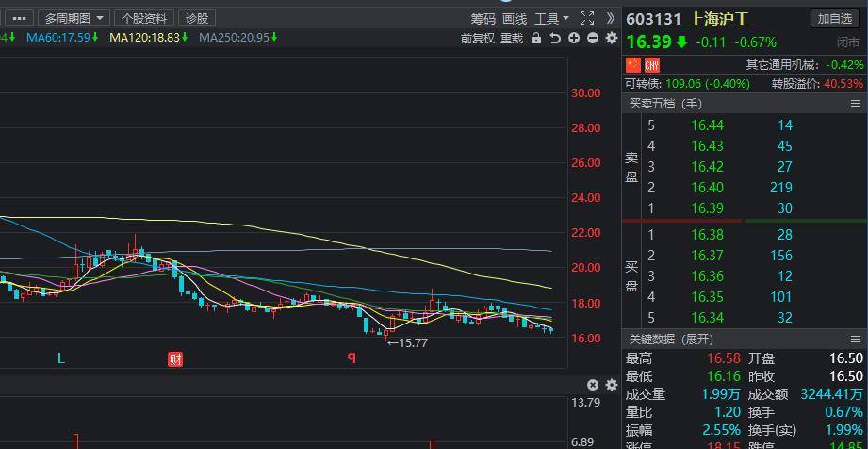Zoom in the chart with plus icon
The image size is (868, 449).
tap(574, 39)
